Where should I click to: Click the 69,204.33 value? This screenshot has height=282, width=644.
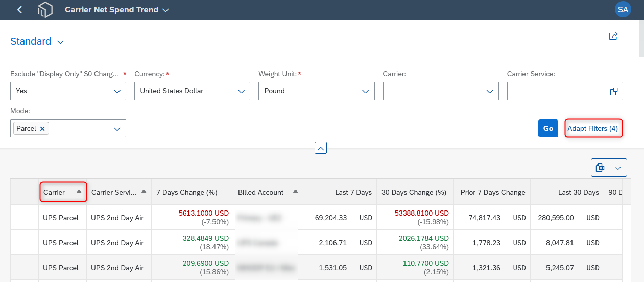click(331, 218)
